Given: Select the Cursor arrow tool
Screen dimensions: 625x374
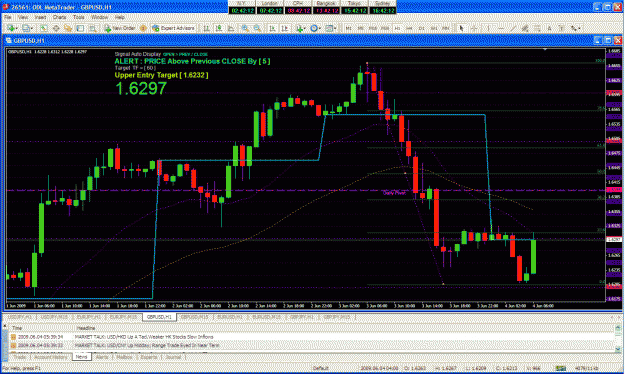Looking at the screenshot, I should (461, 28).
